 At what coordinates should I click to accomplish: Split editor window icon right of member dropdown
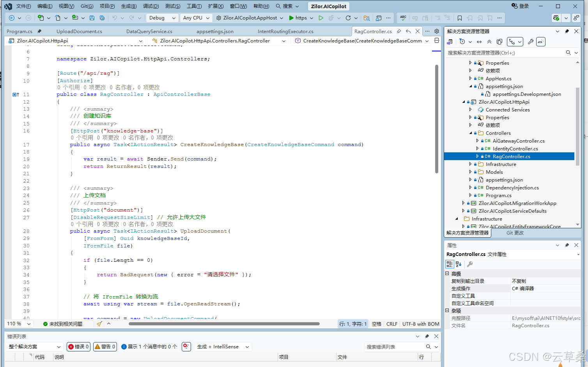pos(437,41)
